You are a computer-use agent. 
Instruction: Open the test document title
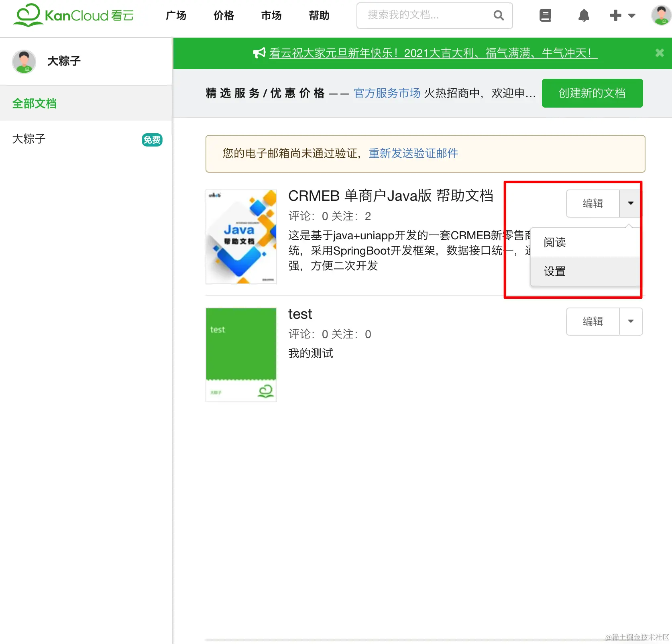click(x=300, y=314)
